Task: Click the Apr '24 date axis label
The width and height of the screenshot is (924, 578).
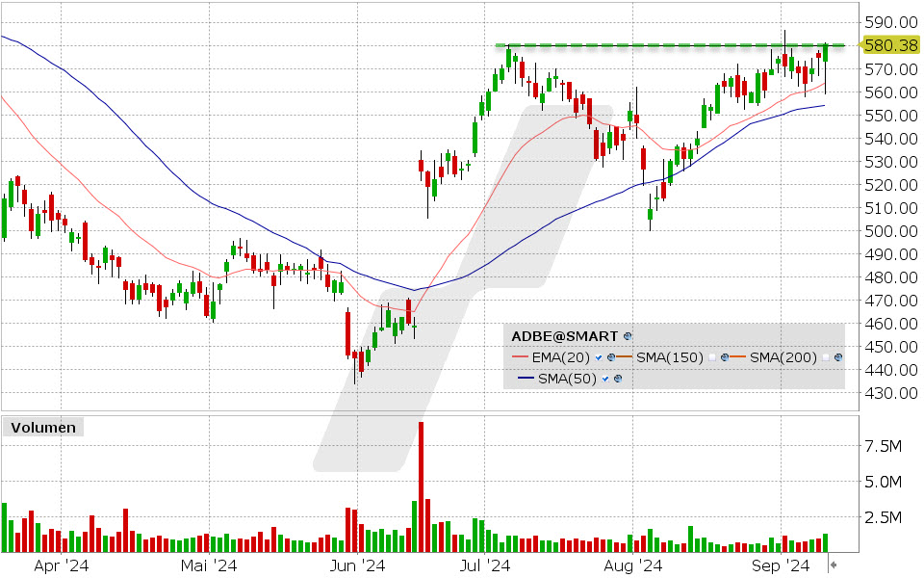Action: [62, 566]
